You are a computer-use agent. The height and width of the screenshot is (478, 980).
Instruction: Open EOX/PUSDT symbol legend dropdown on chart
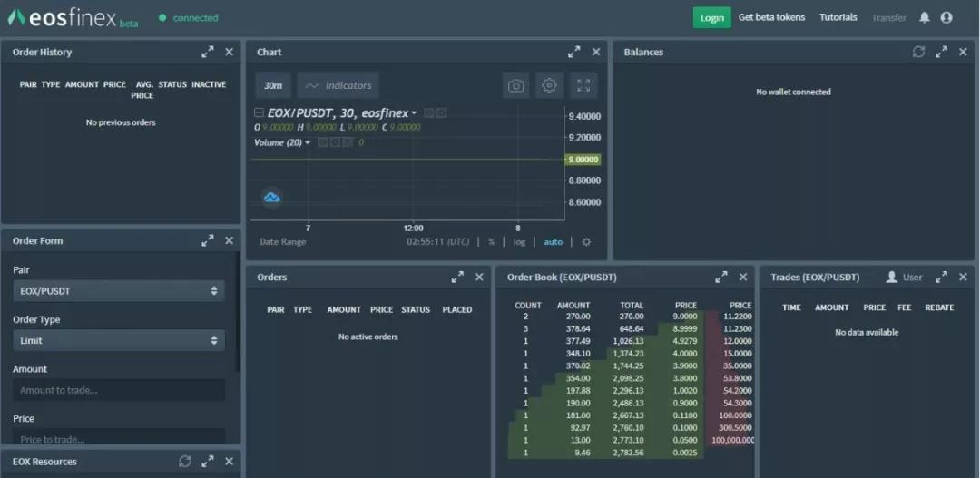point(414,113)
